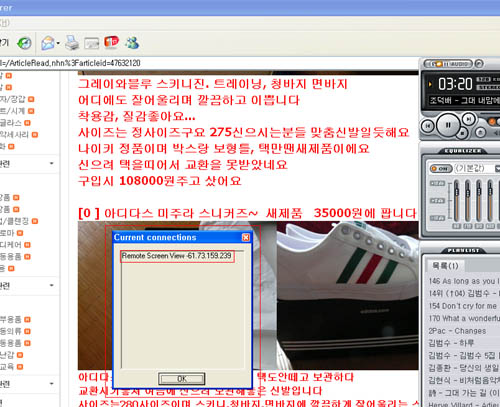500x407 pixels.
Task: Select the 목록(1) playlist tab
Action: tap(445, 266)
